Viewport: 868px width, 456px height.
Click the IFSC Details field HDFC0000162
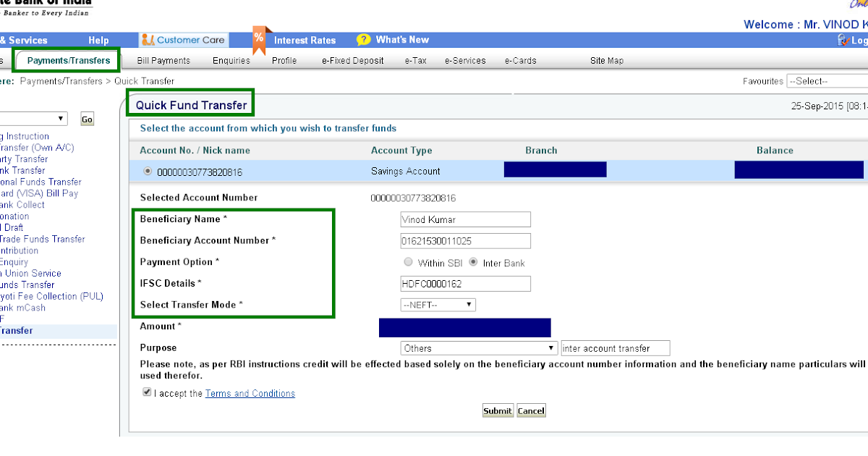click(x=466, y=284)
